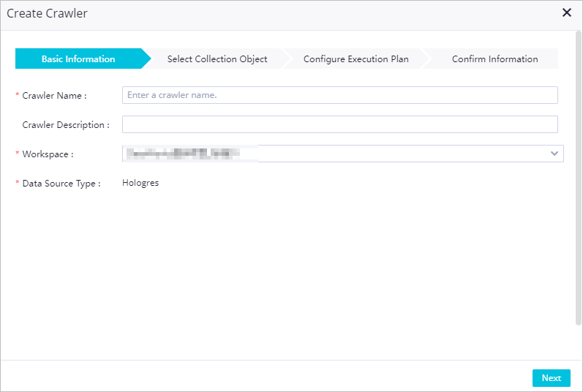
Task: Click the Workspace label
Action: pos(48,154)
